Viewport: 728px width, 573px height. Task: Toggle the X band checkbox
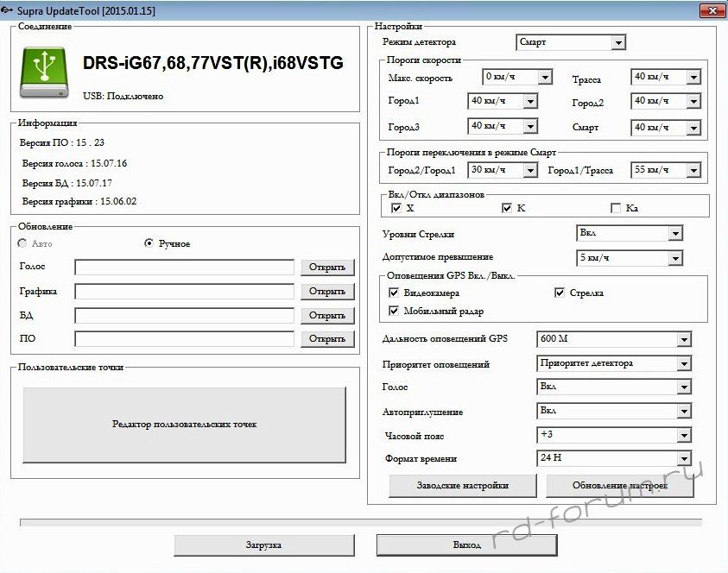(396, 208)
